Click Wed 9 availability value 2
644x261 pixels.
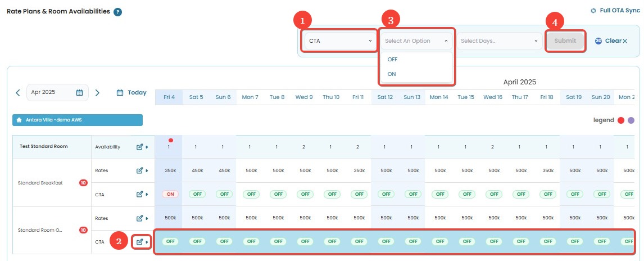coord(304,147)
